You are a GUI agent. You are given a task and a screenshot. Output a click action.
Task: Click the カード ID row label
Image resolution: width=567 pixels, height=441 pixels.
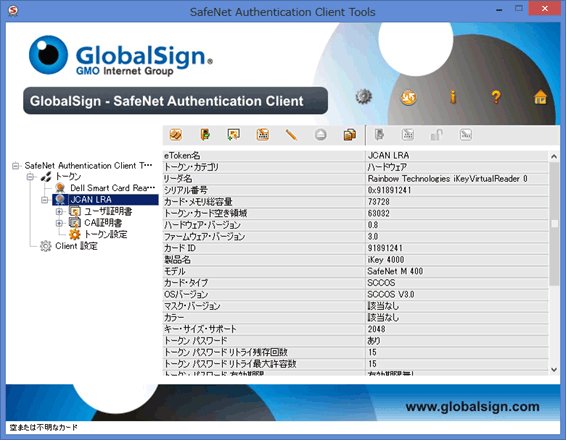pyautogui.click(x=180, y=248)
